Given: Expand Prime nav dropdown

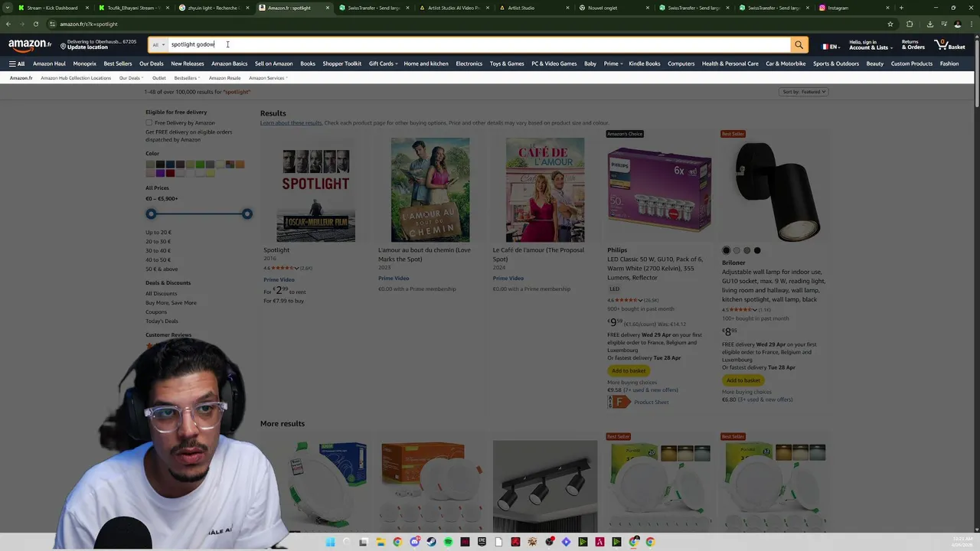Looking at the screenshot, I should (x=613, y=64).
